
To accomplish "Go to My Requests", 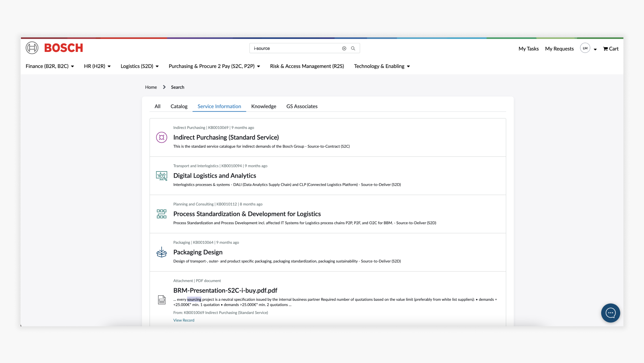I will tap(559, 49).
